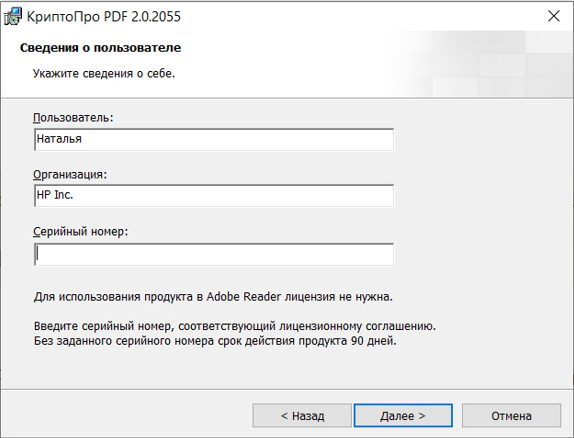
Task: Click the КриптоПро PDF title bar text
Action: (x=104, y=17)
